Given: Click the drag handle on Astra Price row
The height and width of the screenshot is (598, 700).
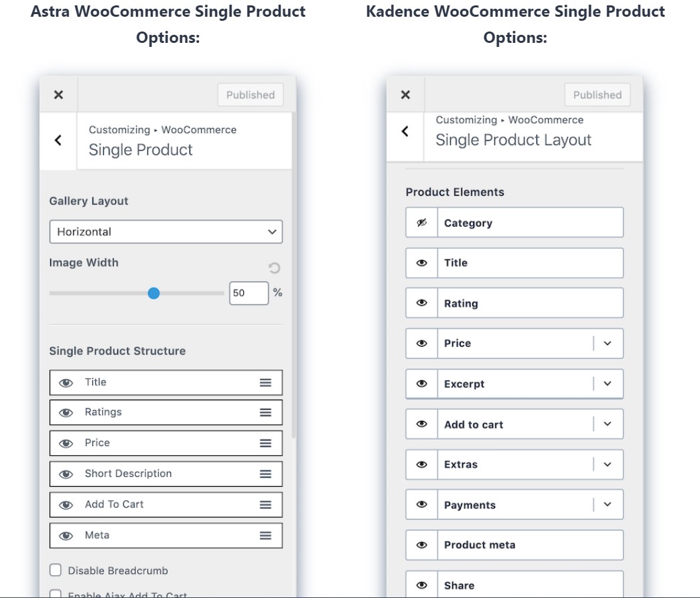Looking at the screenshot, I should (x=266, y=443).
